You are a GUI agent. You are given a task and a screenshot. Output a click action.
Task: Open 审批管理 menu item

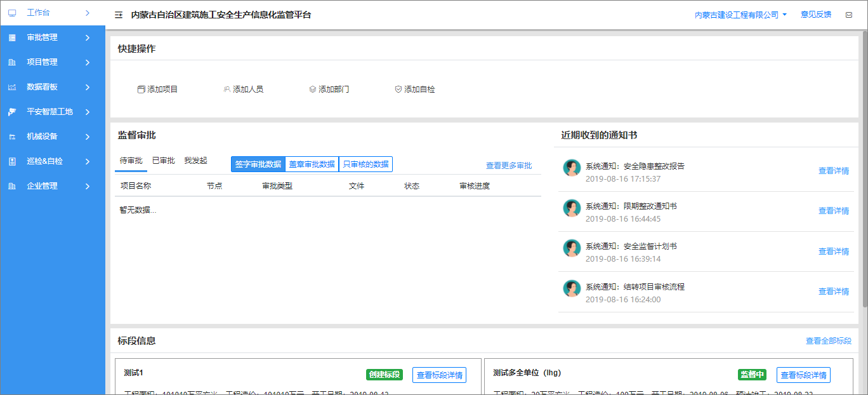click(x=53, y=37)
